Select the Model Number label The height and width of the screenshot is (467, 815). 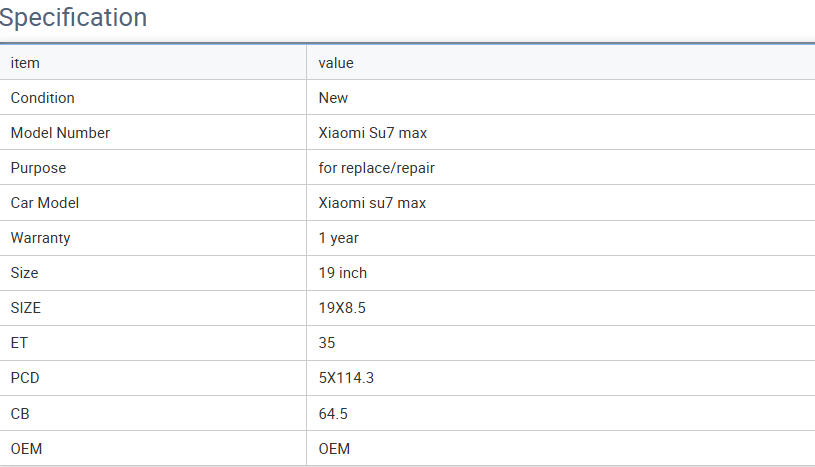60,133
